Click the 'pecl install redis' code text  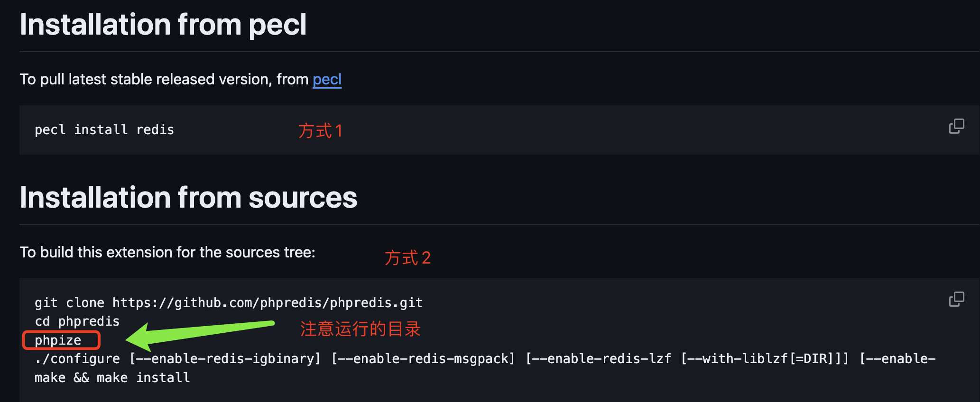point(104,130)
